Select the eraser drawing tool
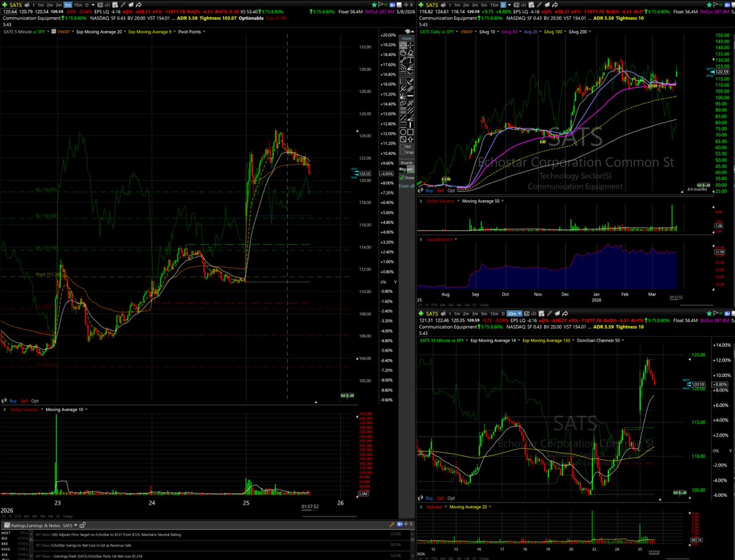The width and height of the screenshot is (735, 560). (410, 53)
